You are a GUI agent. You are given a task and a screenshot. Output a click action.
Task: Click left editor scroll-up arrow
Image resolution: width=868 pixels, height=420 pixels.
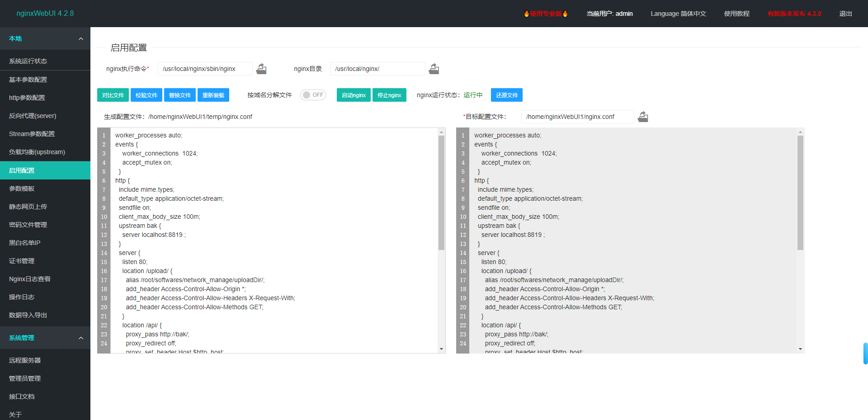[442, 132]
